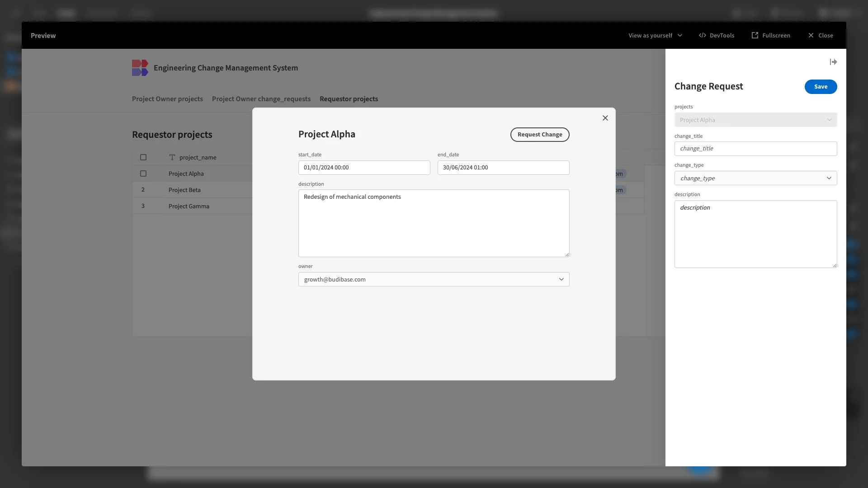Select the Project Beta row
868x488 pixels.
click(192, 190)
